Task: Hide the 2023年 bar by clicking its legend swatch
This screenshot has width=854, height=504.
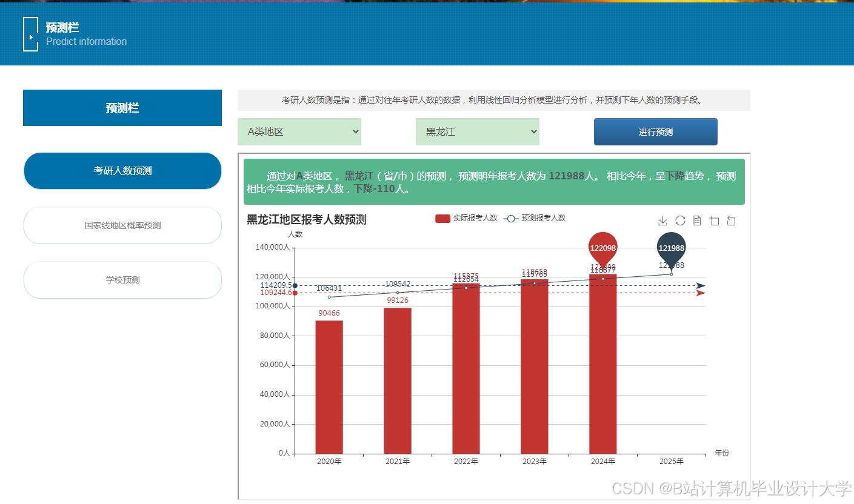Action: click(x=442, y=218)
